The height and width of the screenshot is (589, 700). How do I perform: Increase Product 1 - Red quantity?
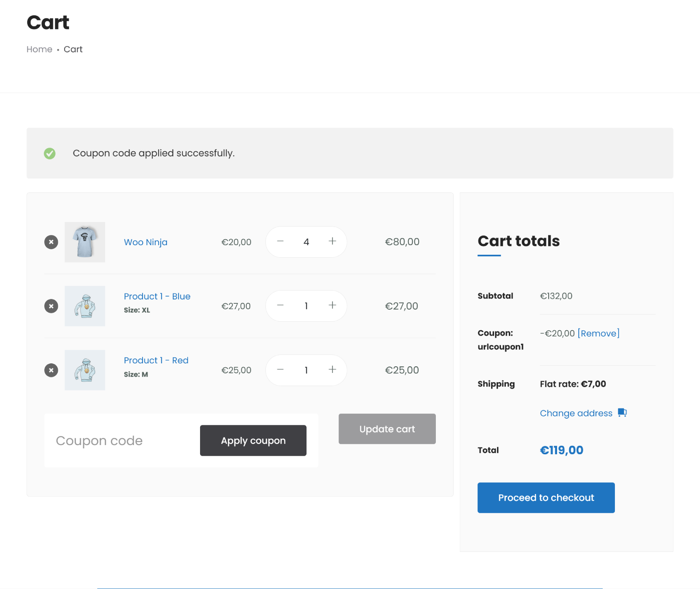332,370
